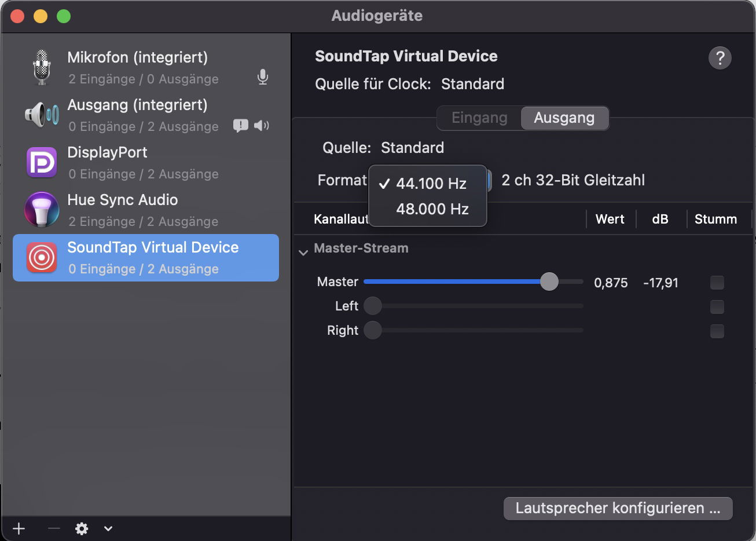Open help with the question mark button
This screenshot has height=541, width=756.
(x=720, y=58)
